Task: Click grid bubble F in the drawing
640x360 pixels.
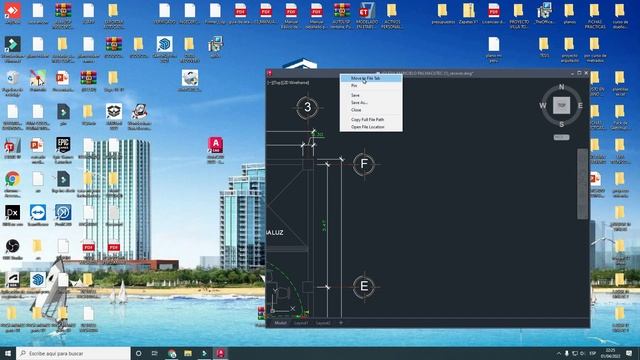Action: 364,164
